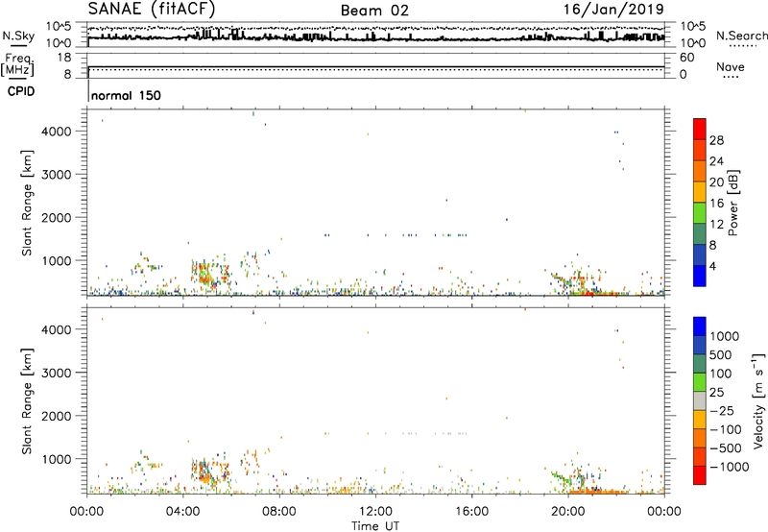Select the light green 12–16 dB power swatch
Viewport: 768px width, 532px height.
point(700,213)
